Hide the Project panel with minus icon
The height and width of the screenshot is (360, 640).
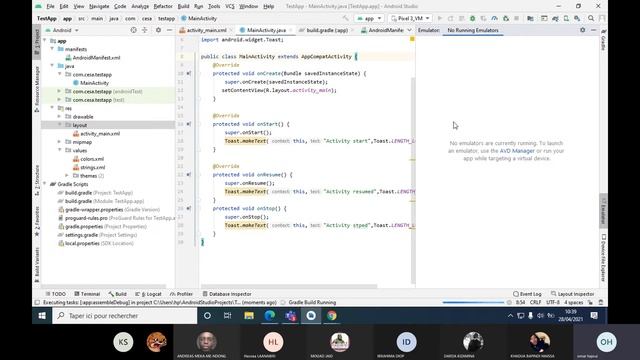pos(169,30)
